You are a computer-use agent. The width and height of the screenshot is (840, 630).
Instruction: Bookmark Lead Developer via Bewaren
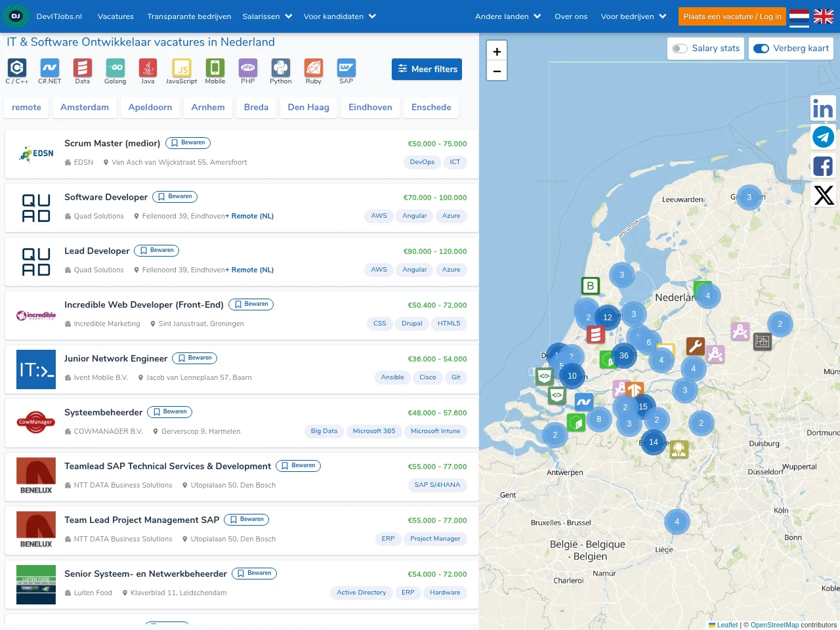pyautogui.click(x=156, y=250)
